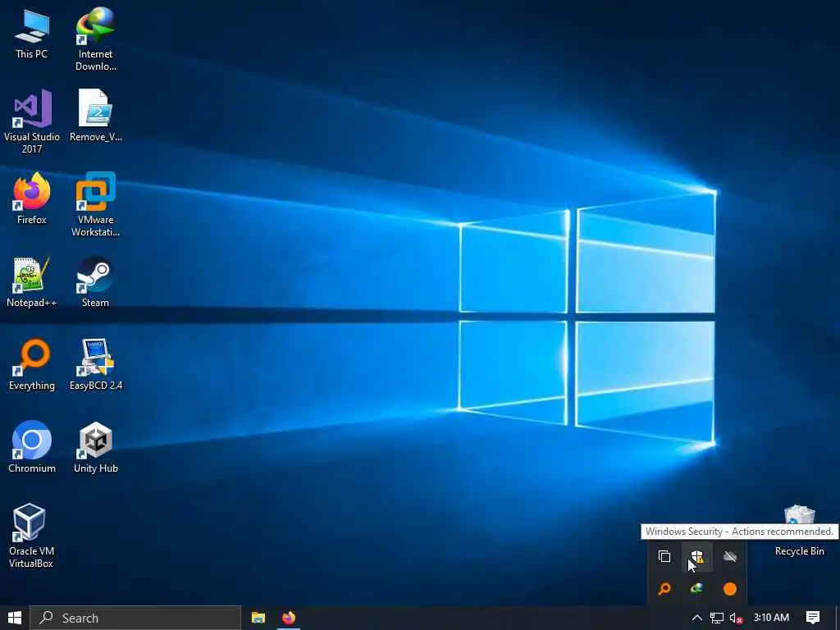The height and width of the screenshot is (630, 840).
Task: Select the Steam desktop shortcut
Action: [x=95, y=282]
